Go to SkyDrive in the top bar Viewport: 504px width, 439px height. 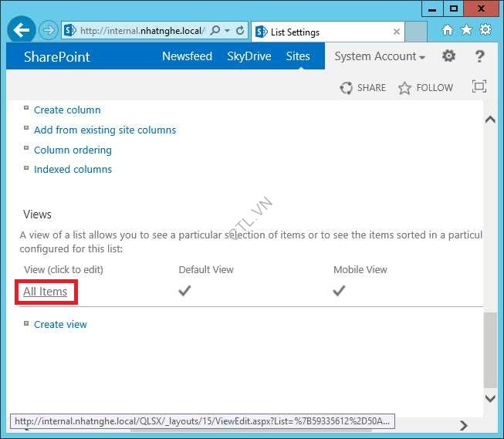[x=249, y=56]
